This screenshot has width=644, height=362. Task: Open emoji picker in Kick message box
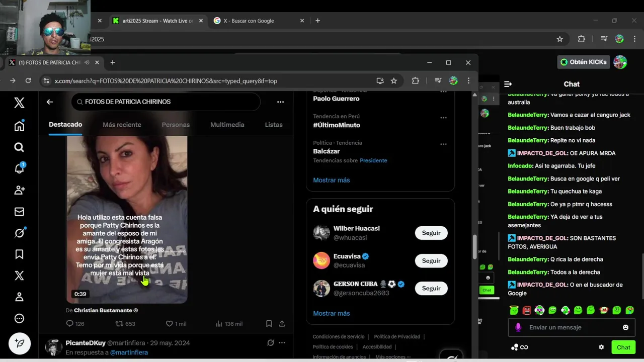(x=625, y=327)
